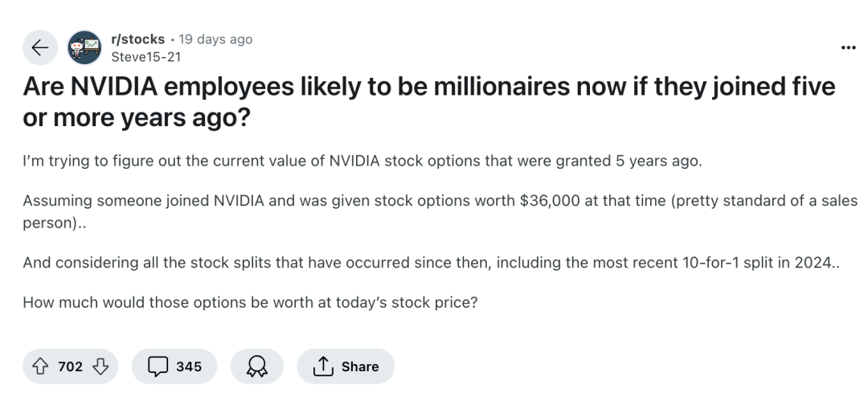
Task: Click the "19 days ago" timestamp
Action: pyautogui.click(x=215, y=39)
